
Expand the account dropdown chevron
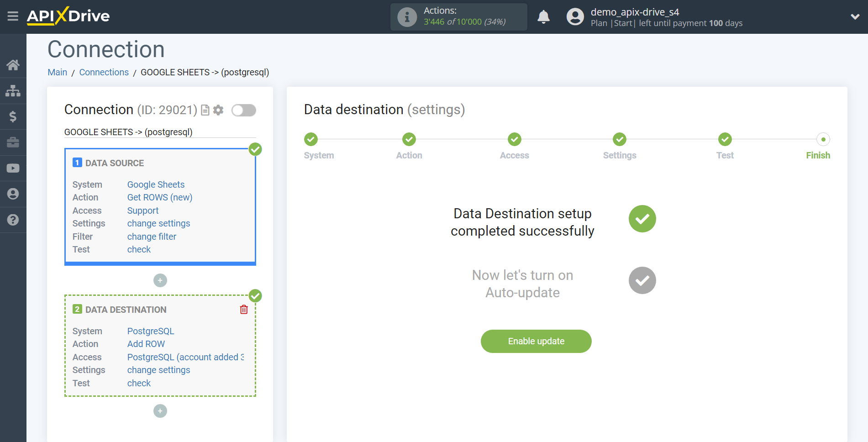(x=855, y=17)
